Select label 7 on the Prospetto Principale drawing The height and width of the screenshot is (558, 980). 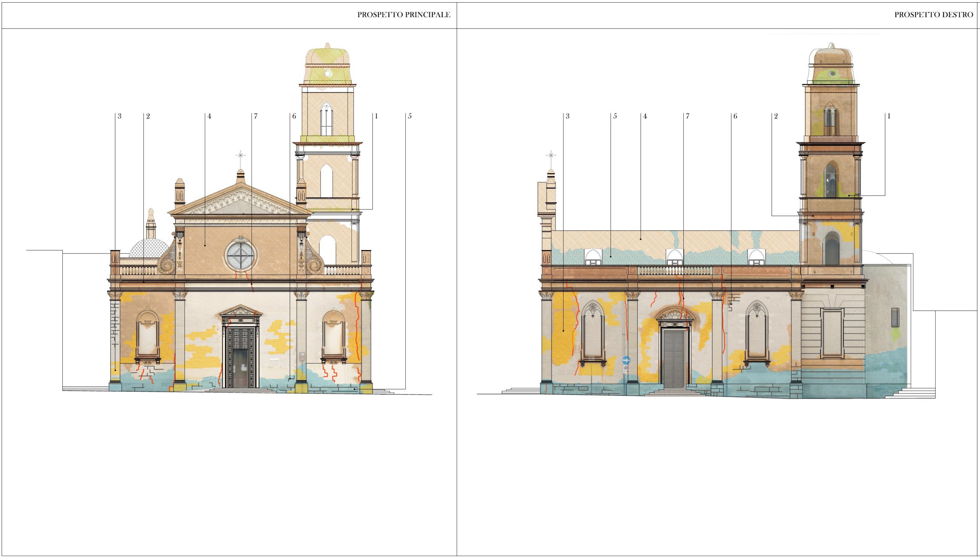[255, 116]
